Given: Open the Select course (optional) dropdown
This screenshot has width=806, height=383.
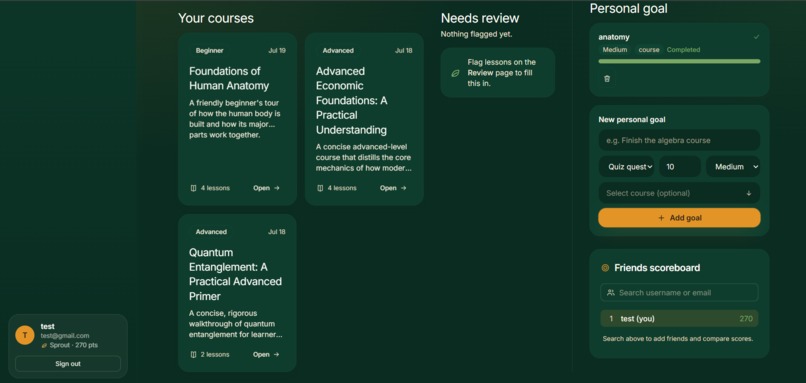Looking at the screenshot, I should (679, 193).
